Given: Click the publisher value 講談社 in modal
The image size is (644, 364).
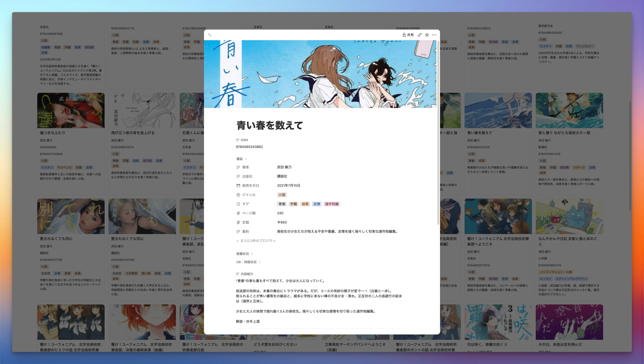Looking at the screenshot, I should [282, 177].
